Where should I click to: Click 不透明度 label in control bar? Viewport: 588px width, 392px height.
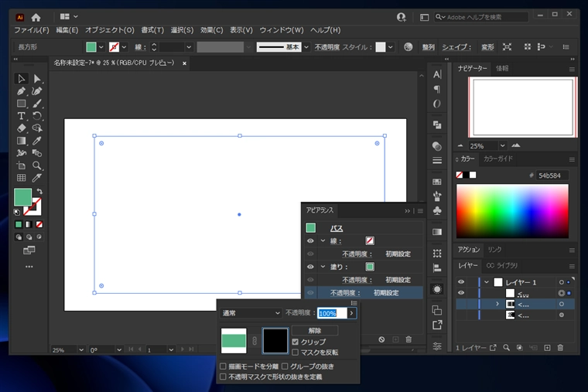click(327, 47)
